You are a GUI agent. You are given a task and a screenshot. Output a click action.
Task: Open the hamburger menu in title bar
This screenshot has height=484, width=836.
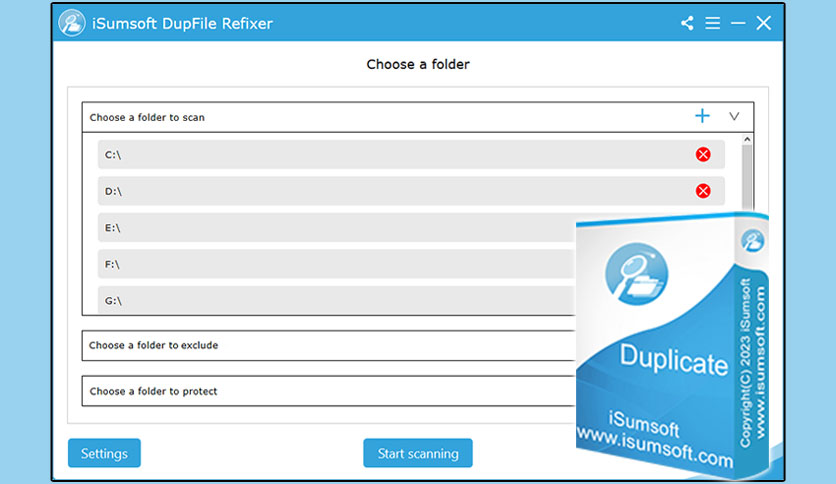click(712, 23)
